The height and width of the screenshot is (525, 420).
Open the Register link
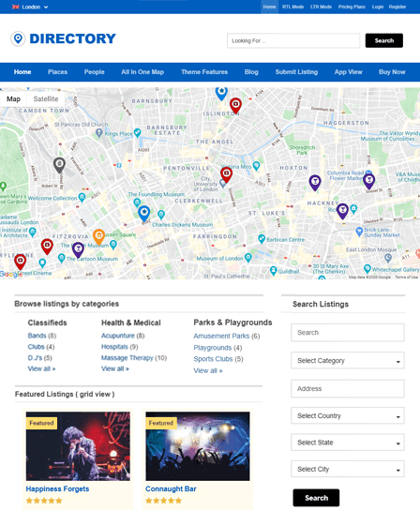click(397, 7)
